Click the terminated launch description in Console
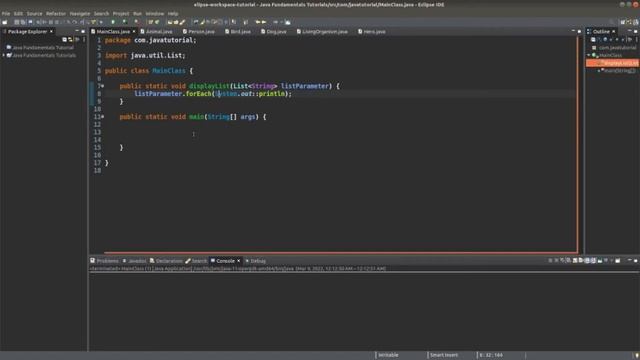 point(238,269)
